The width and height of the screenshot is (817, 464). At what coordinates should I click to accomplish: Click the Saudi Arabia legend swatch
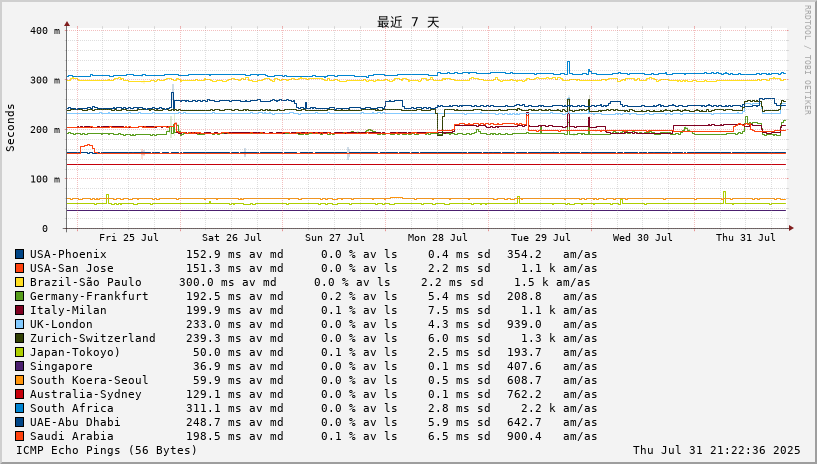coord(19,437)
